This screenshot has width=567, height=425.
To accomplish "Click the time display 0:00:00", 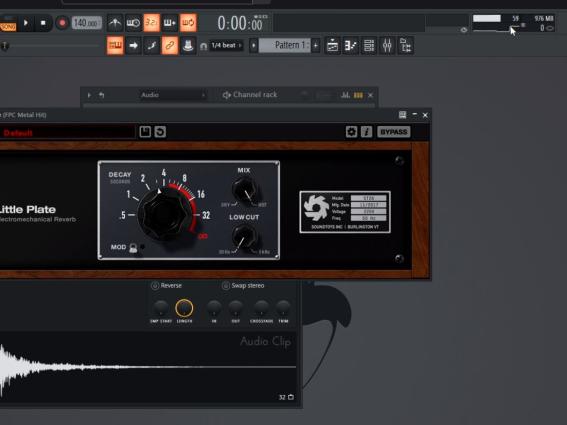I will [241, 24].
